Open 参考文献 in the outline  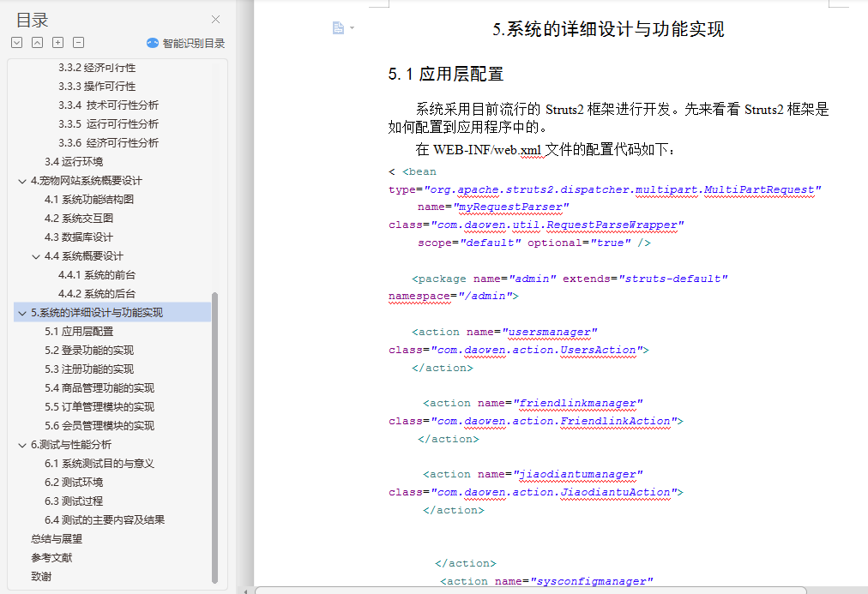tap(51, 557)
